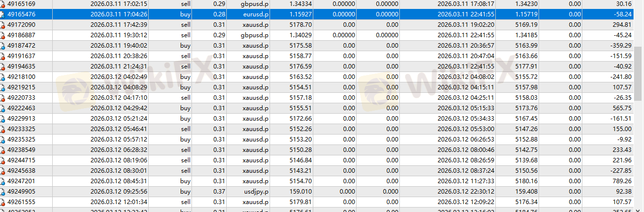Image resolution: width=644 pixels, height=212 pixels.
Task: Click the order icon beside ticket 49238549
Action: pyautogui.click(x=3, y=150)
